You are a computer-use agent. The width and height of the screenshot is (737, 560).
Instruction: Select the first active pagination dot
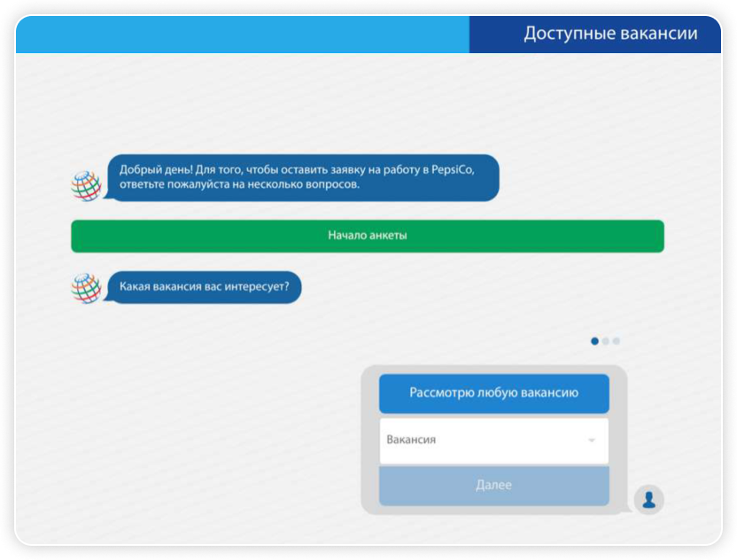click(x=595, y=340)
